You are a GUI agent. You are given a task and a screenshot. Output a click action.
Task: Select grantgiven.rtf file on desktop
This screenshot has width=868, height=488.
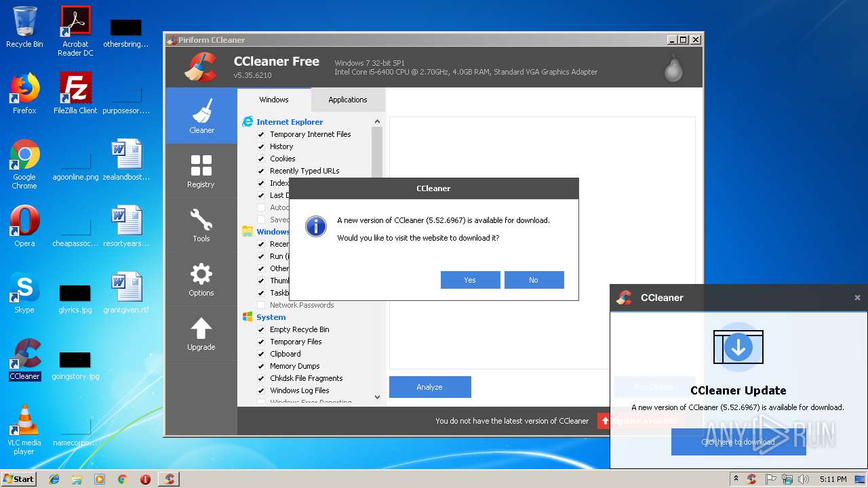tap(126, 293)
